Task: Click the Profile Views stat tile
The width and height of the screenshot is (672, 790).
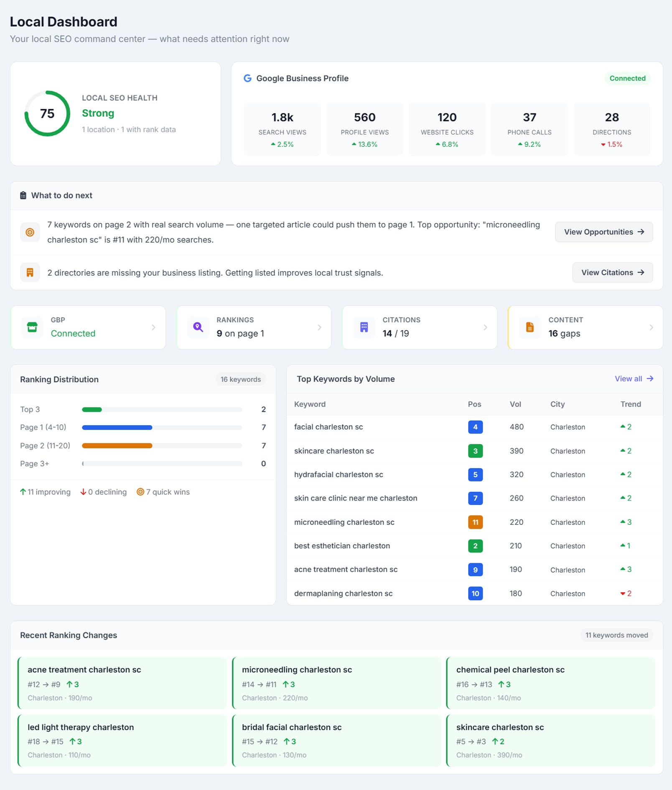Action: [x=365, y=129]
